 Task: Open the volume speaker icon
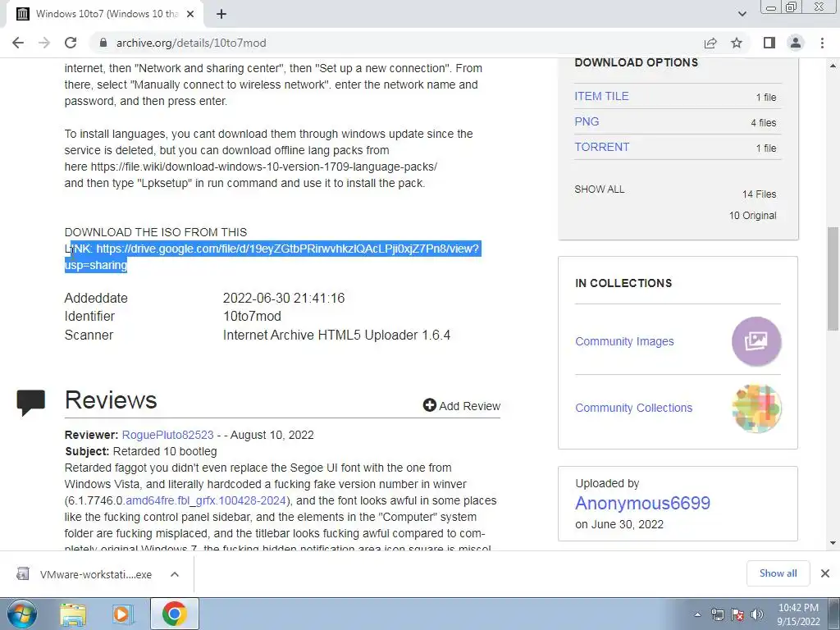[x=756, y=615]
